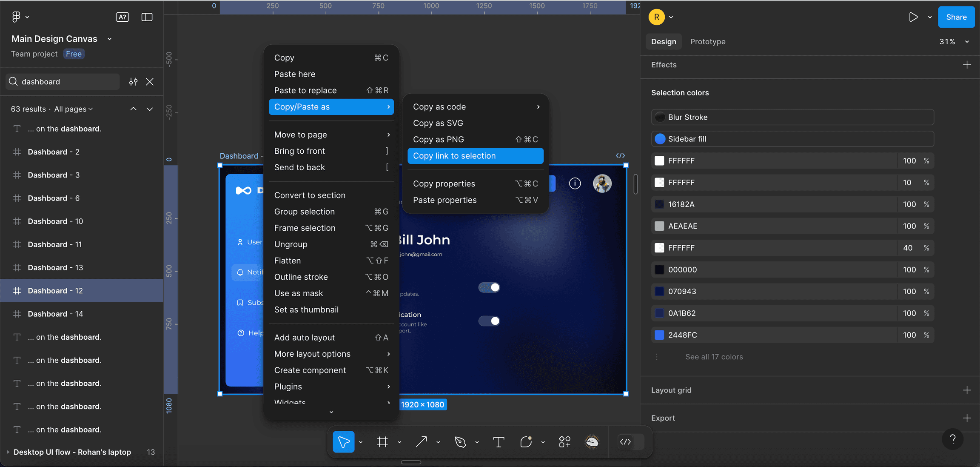980x467 pixels.
Task: Click the search filter settings icon
Action: 133,82
